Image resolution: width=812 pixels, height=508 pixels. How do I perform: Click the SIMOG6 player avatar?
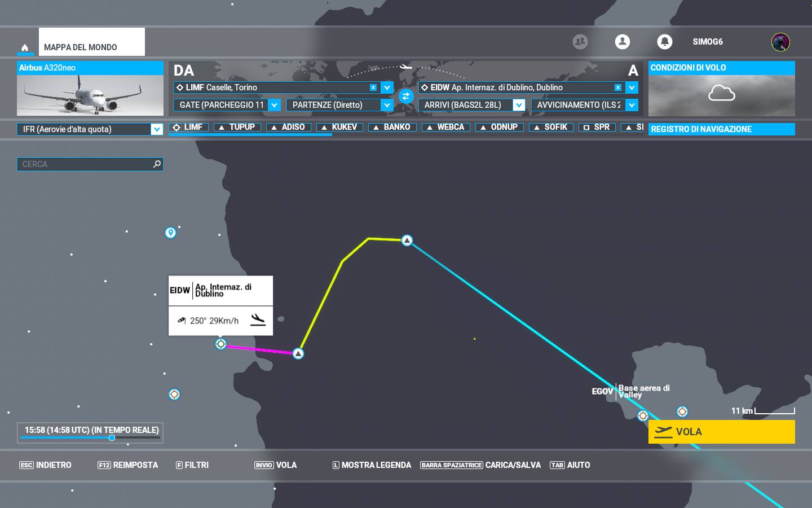tap(780, 42)
